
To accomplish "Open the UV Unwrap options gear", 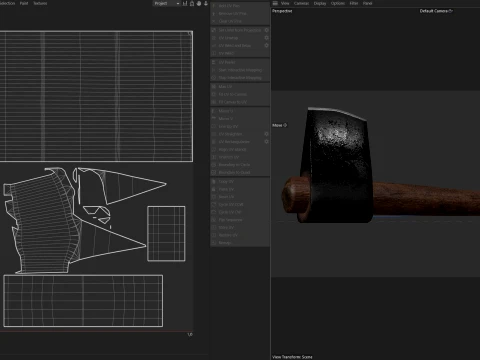I will pos(266,38).
